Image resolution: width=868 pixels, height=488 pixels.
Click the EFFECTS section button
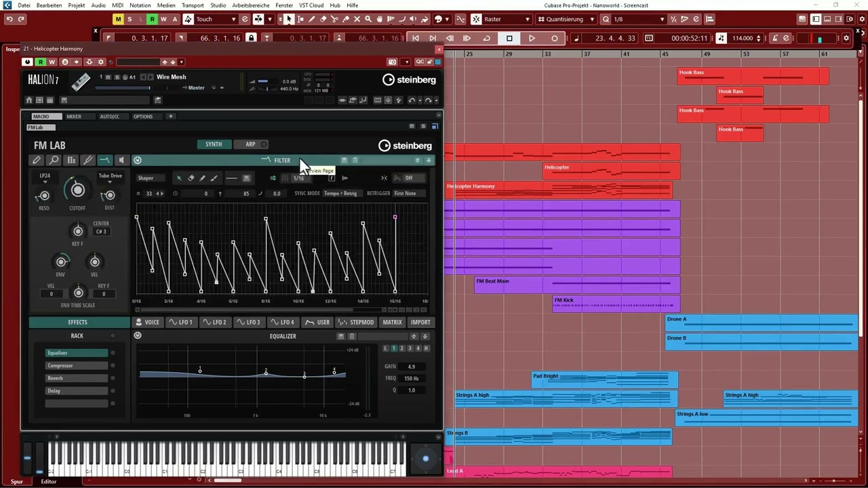click(78, 322)
